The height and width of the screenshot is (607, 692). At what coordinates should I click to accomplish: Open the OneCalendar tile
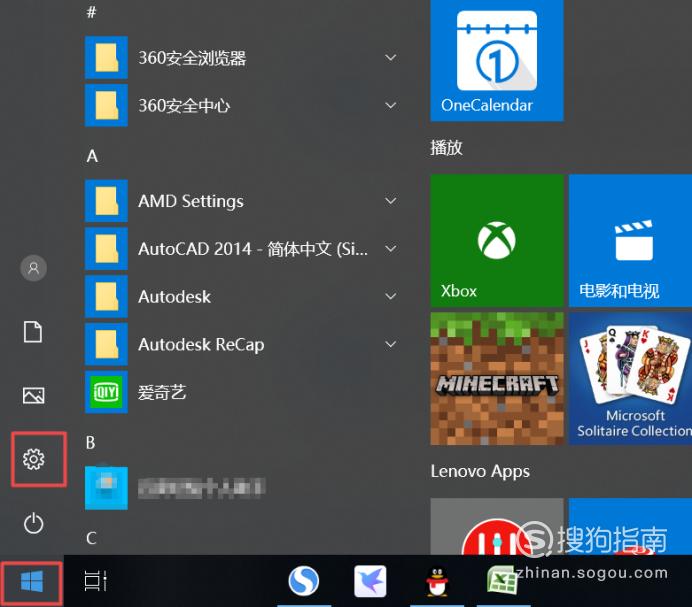pyautogui.click(x=497, y=60)
